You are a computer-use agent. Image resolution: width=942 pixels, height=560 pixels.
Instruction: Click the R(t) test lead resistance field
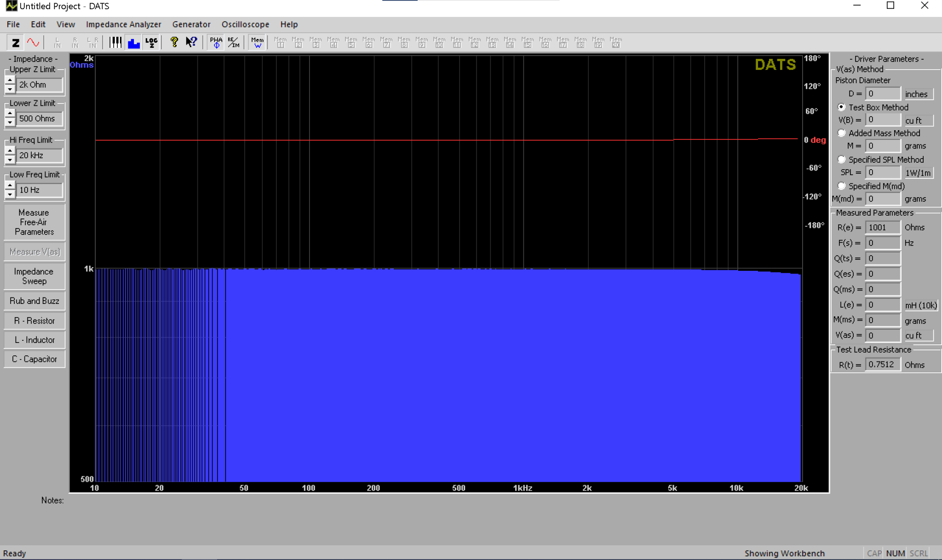pyautogui.click(x=883, y=365)
